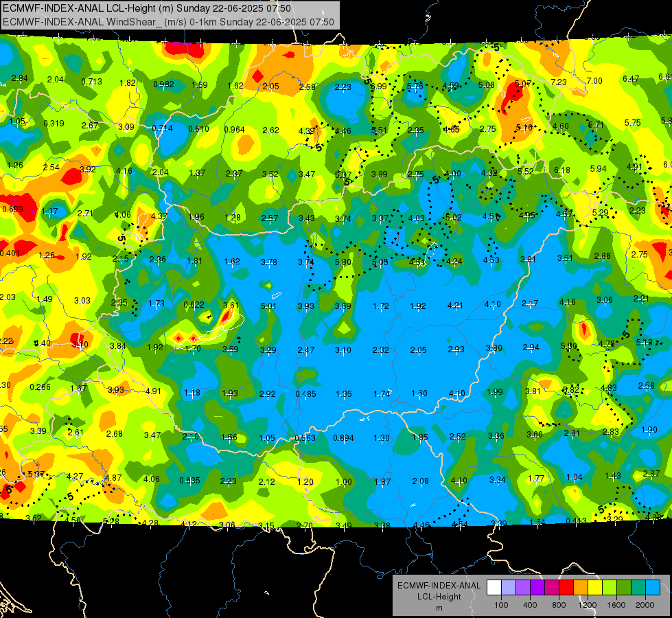The height and width of the screenshot is (618, 672).
Task: Click the wind shear value 0.401
Action: (x=10, y=253)
